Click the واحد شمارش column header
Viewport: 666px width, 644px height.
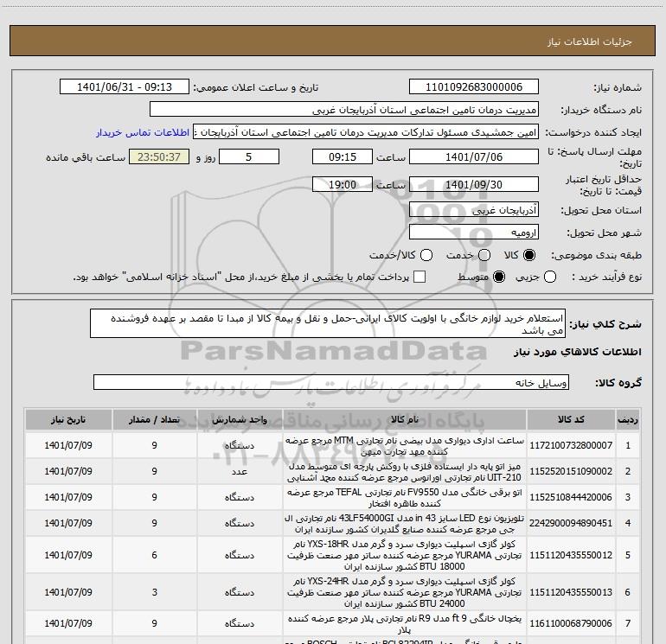(x=240, y=420)
